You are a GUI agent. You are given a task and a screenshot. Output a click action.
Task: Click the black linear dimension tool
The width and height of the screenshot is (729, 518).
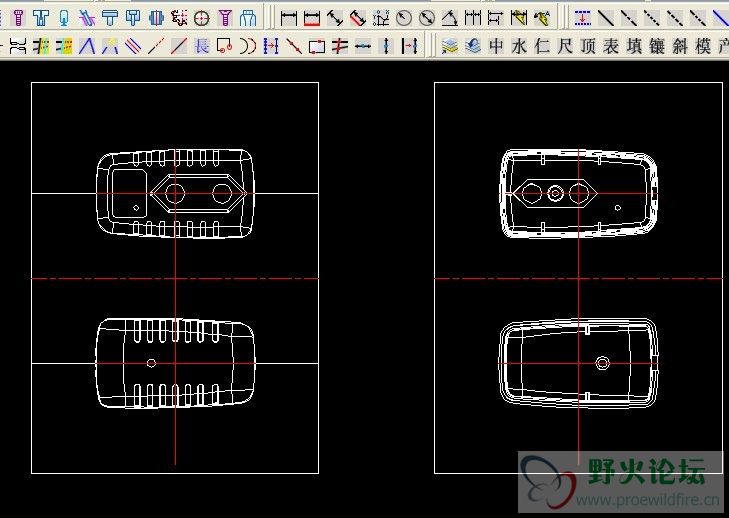click(289, 18)
